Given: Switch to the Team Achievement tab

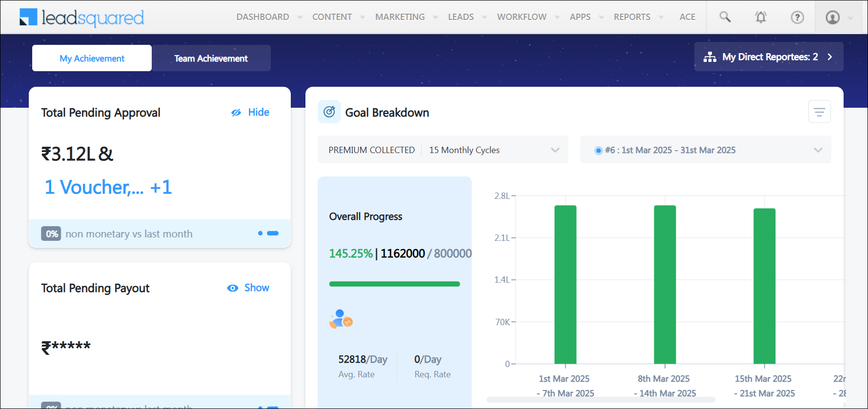Looking at the screenshot, I should pos(211,58).
